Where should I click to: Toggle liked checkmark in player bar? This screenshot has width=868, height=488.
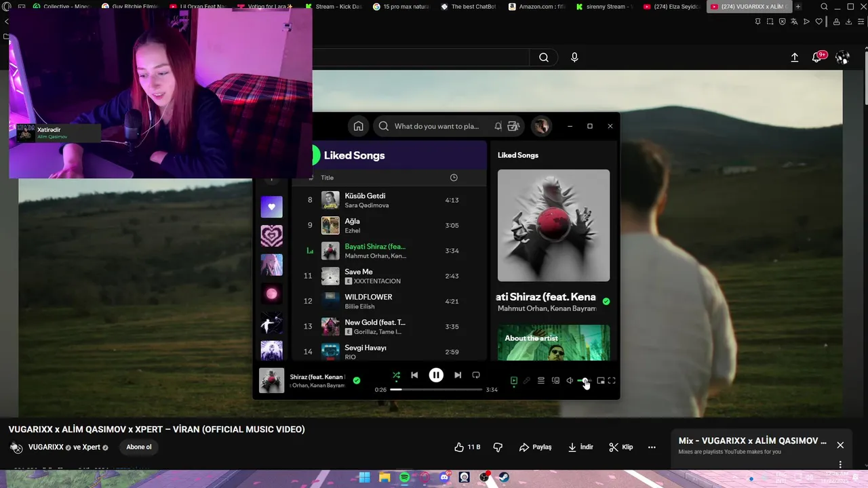[x=357, y=381]
